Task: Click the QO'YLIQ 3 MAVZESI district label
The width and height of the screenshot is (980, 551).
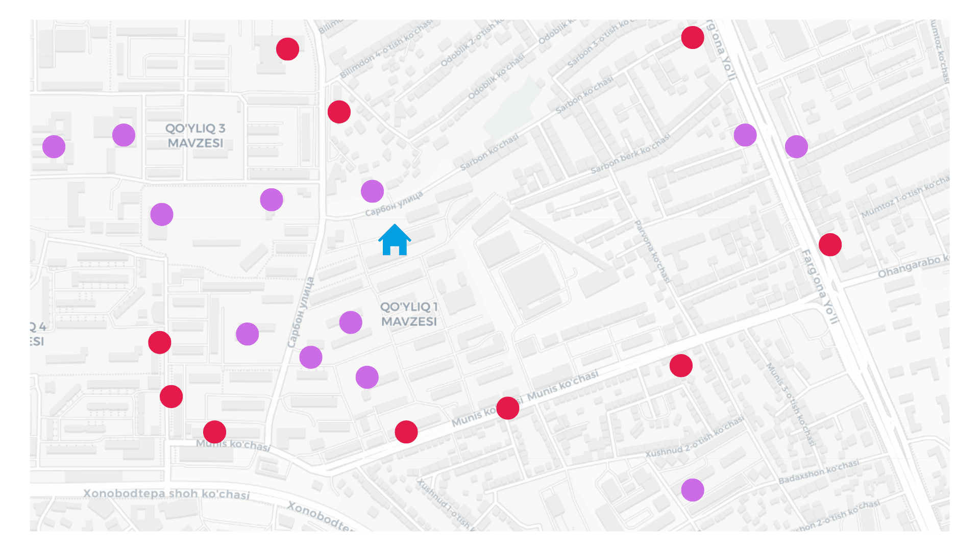Action: (195, 136)
